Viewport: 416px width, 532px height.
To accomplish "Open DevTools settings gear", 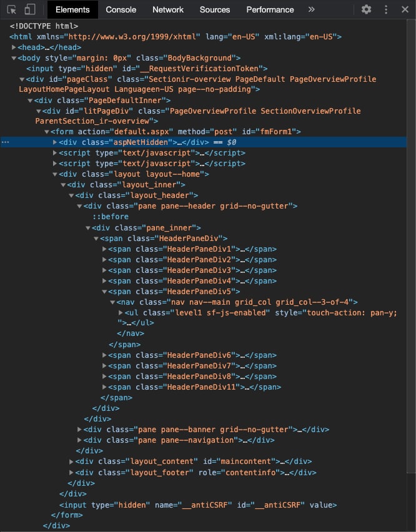I will pos(366,9).
